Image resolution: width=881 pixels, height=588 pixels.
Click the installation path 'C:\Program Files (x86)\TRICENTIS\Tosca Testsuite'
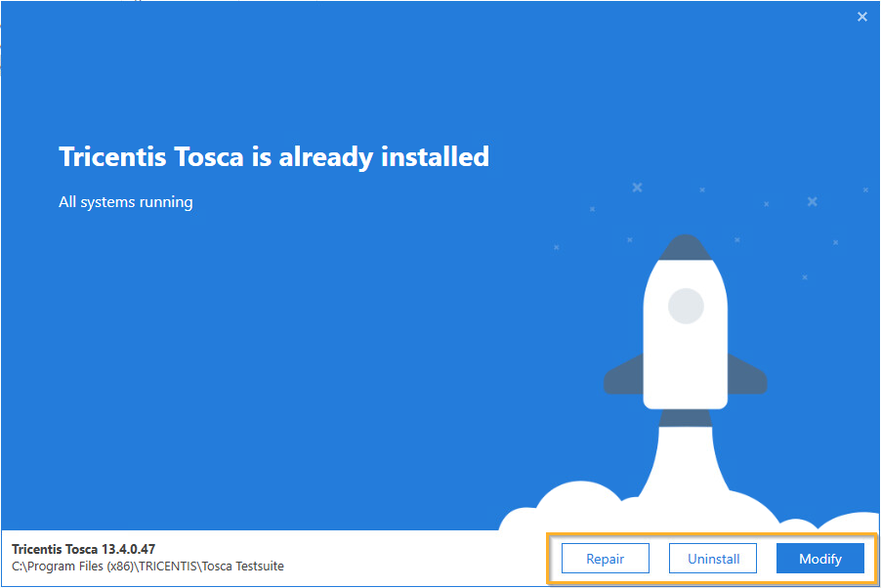click(x=147, y=567)
